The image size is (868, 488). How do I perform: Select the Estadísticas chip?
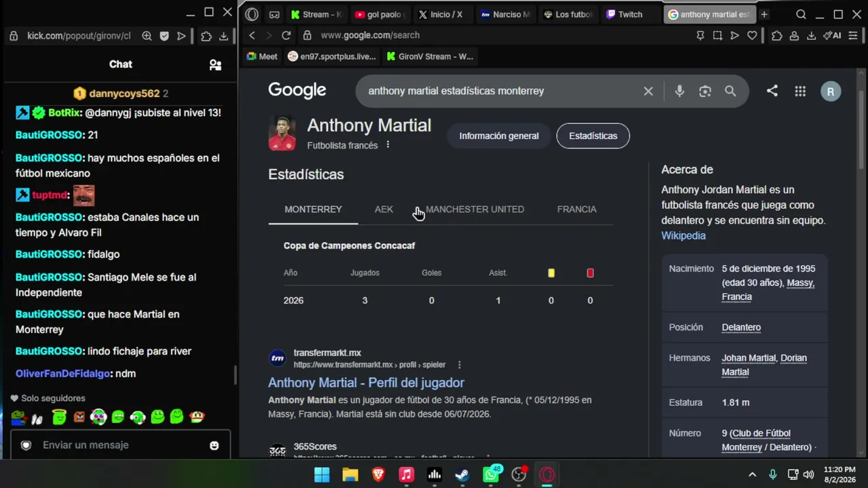(x=593, y=136)
